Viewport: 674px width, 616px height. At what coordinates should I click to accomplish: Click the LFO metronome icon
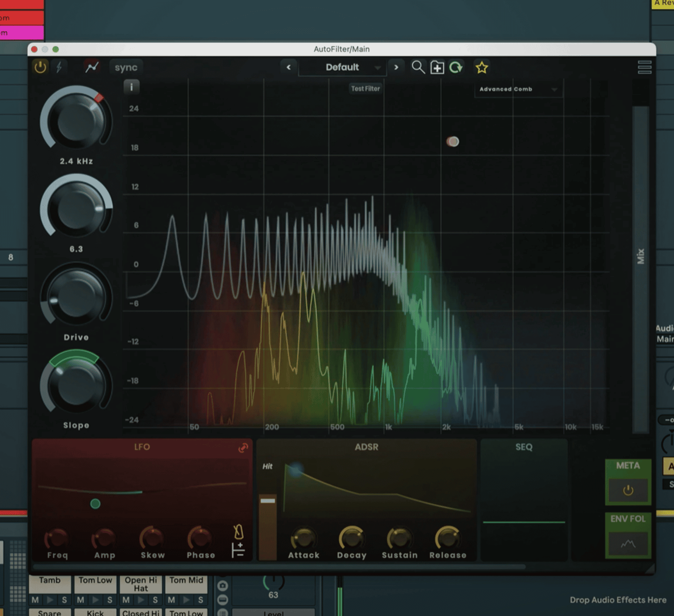click(238, 532)
